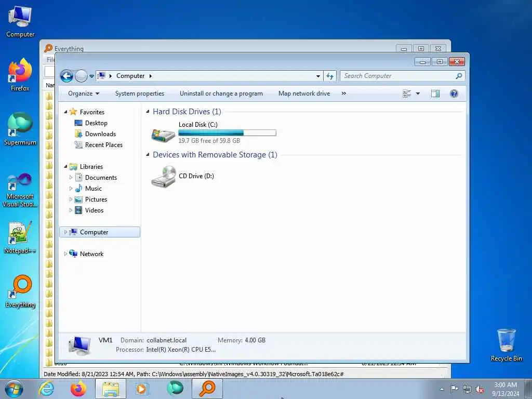The image size is (532, 399).
Task: Open the view options dropdown arrow
Action: pos(418,94)
